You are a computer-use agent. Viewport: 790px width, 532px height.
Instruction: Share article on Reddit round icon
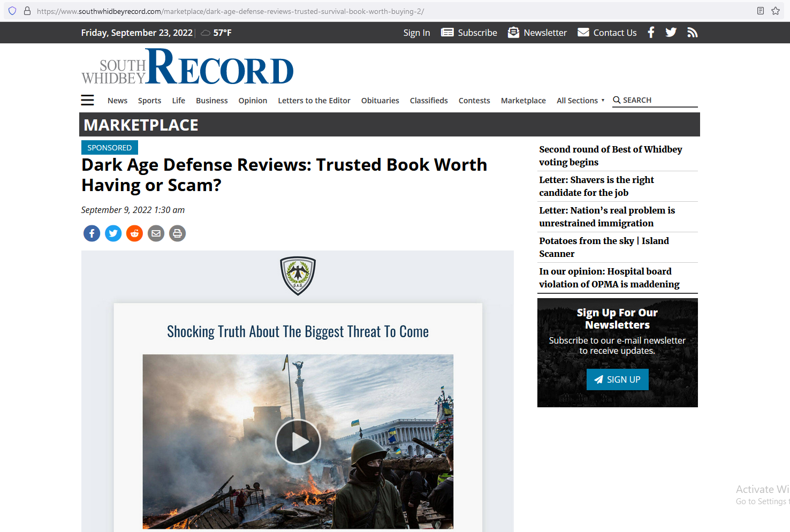[135, 233]
